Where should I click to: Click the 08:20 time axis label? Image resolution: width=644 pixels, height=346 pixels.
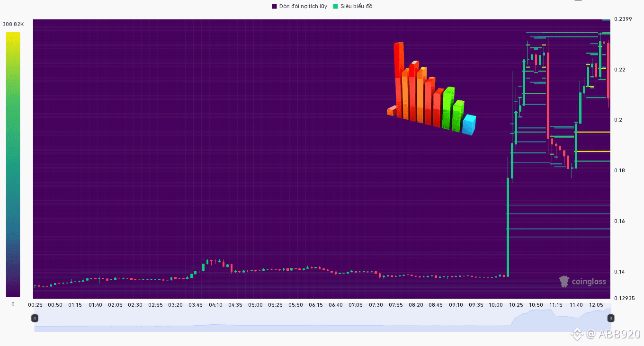point(416,305)
